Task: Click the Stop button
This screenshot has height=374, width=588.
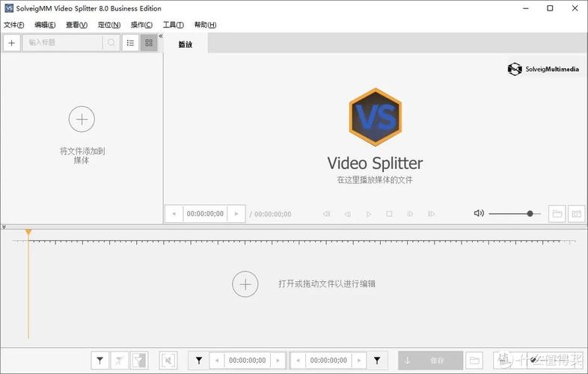Action: [x=389, y=214]
